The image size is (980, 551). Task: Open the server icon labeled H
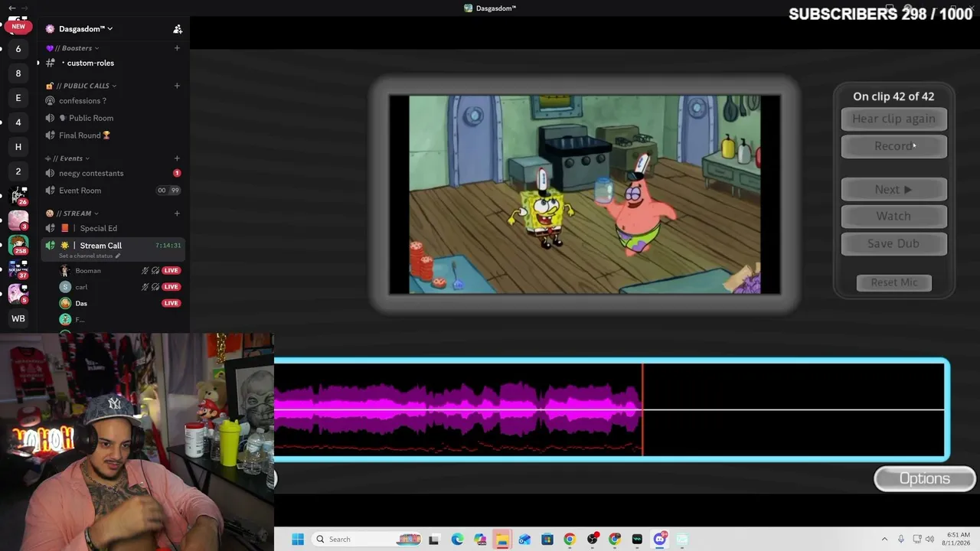(x=18, y=147)
